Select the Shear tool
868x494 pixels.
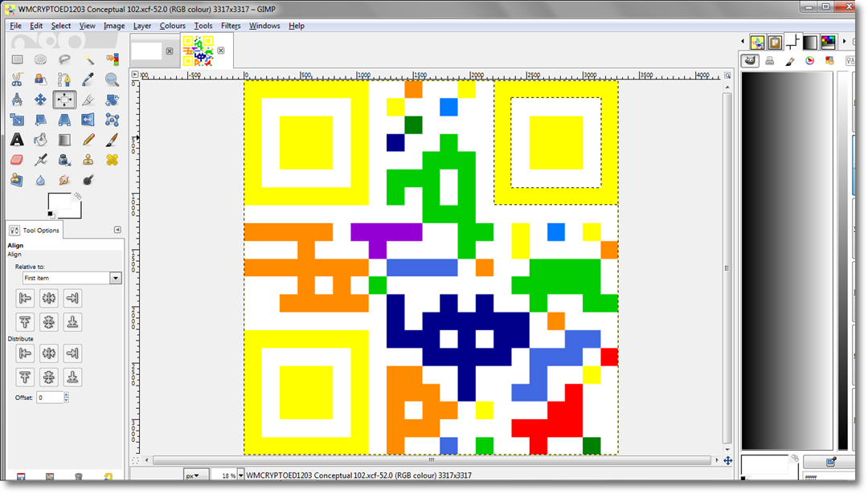point(40,120)
